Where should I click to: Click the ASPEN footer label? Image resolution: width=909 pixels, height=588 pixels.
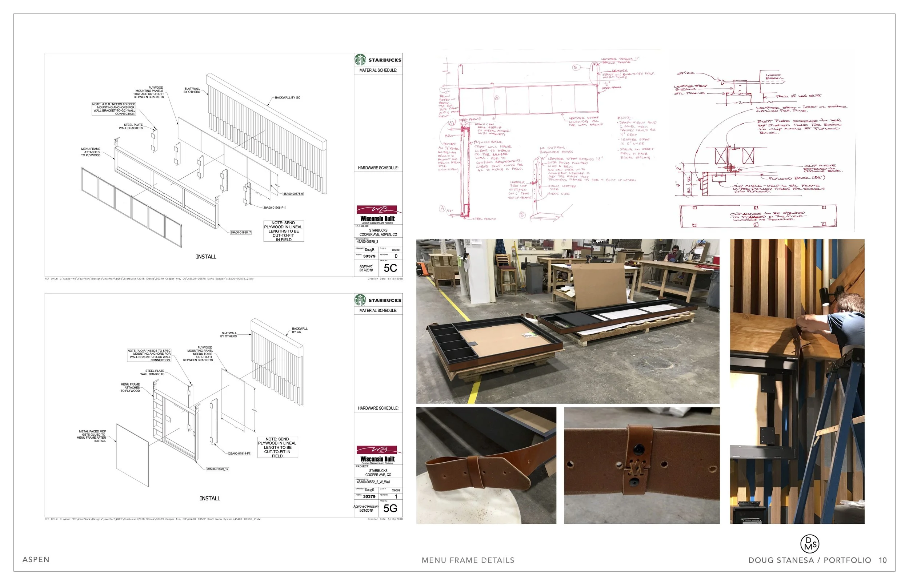[36, 559]
